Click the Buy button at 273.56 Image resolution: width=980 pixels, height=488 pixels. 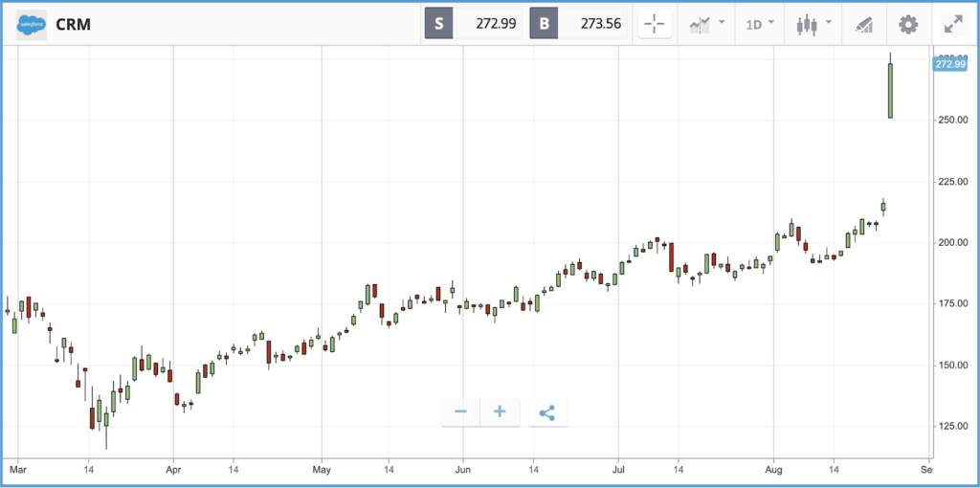578,24
